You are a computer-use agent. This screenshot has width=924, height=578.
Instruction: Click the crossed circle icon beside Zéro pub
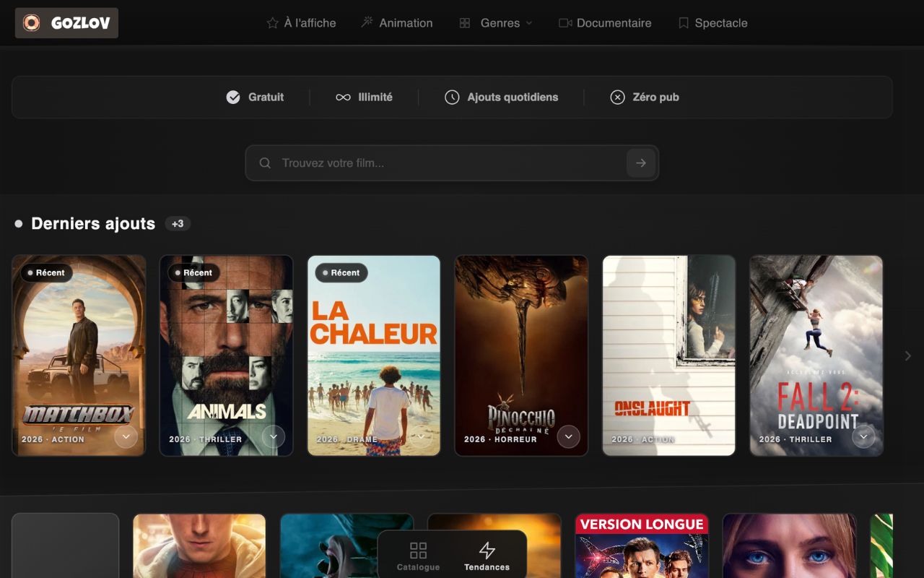[x=617, y=98]
